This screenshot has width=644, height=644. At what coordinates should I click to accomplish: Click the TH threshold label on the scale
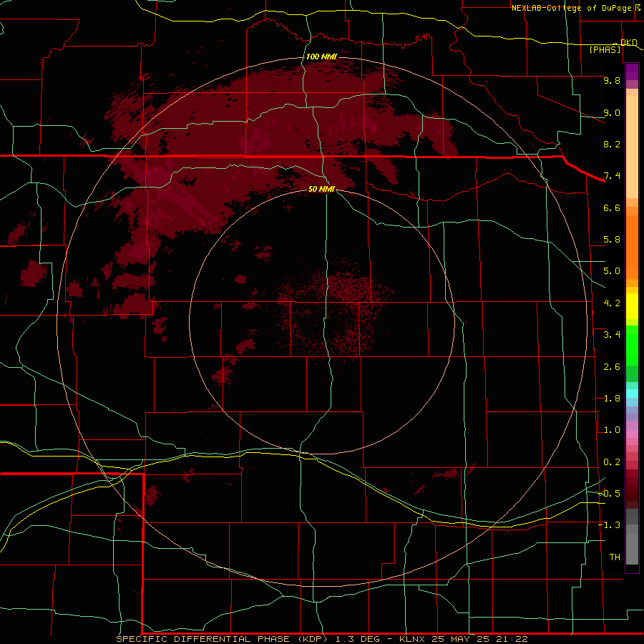coord(615,557)
